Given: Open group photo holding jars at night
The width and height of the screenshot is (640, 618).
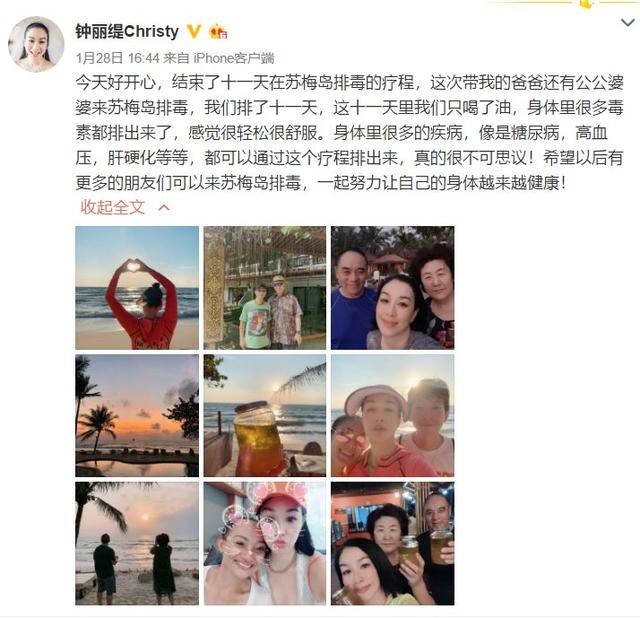Looking at the screenshot, I should 392,543.
